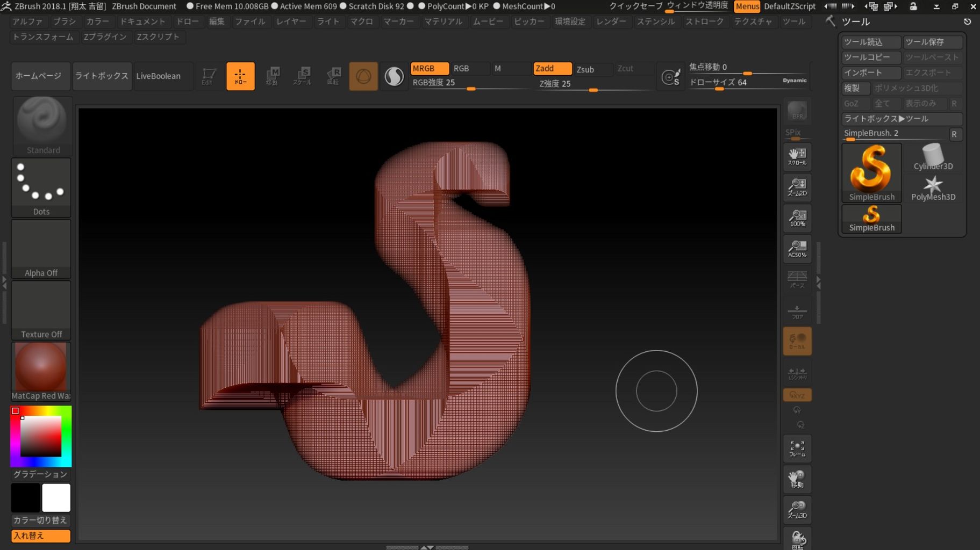Expand bottom tray arrow under canvas

click(x=427, y=547)
